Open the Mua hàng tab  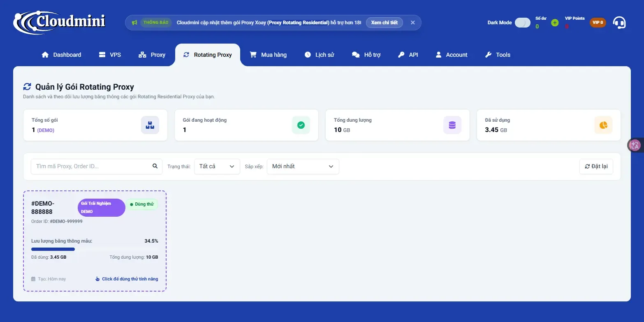[268, 55]
